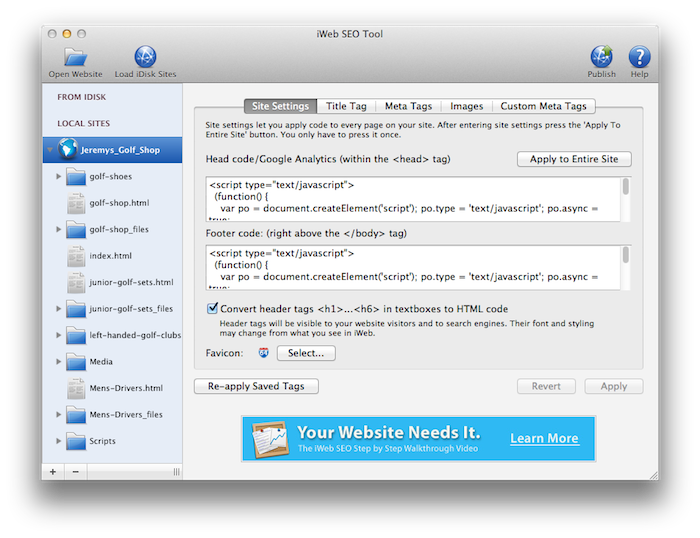Viewport: 700px width, 538px height.
Task: Follow the Learn More link
Action: pos(544,438)
